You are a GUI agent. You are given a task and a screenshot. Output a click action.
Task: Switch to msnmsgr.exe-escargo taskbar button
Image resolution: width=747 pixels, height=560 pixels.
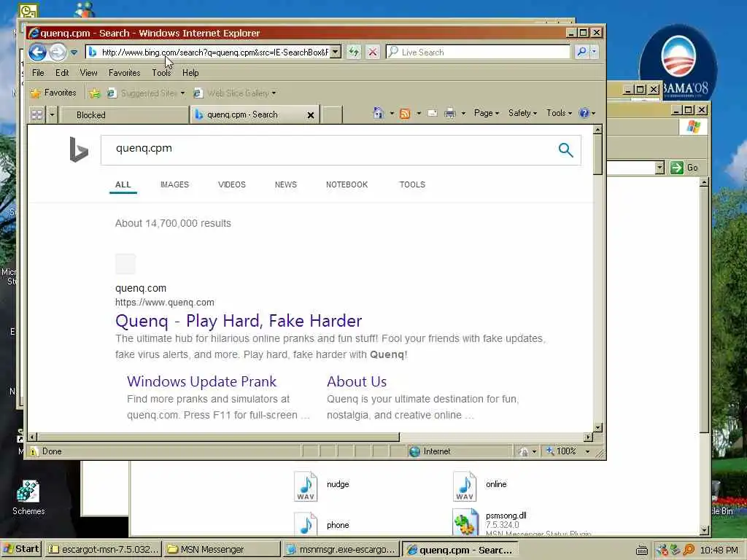[341, 550]
